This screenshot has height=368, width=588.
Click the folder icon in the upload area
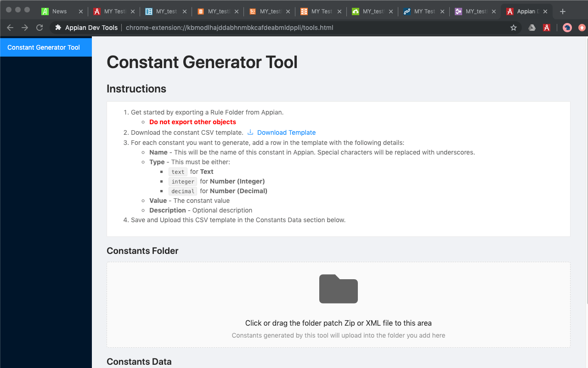338,289
